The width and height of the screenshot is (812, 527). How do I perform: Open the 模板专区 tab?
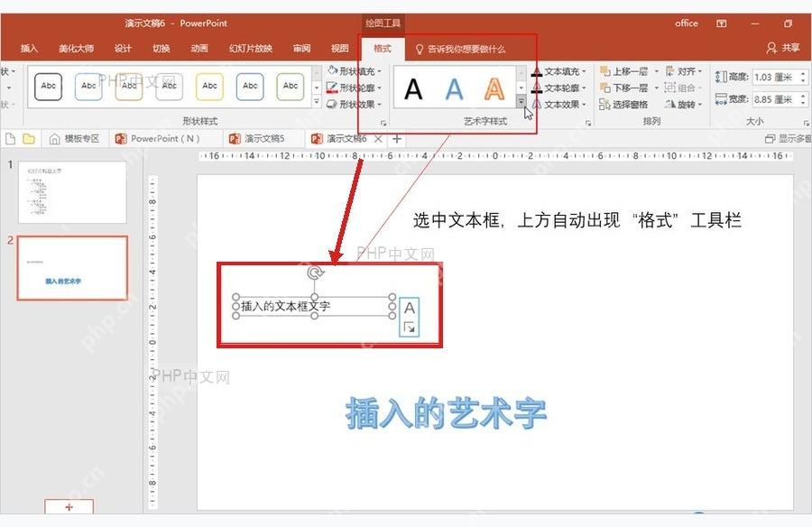tap(75, 139)
